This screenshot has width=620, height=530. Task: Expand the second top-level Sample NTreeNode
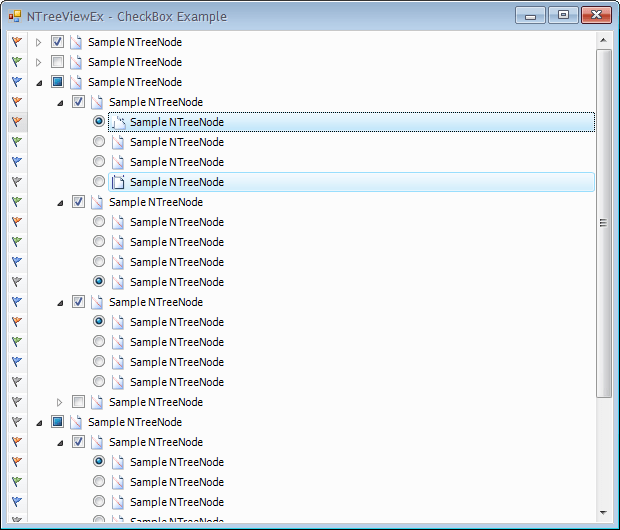[39, 62]
